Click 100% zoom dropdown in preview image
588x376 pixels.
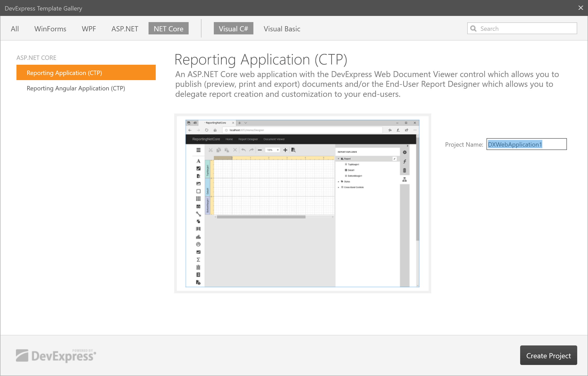(272, 150)
